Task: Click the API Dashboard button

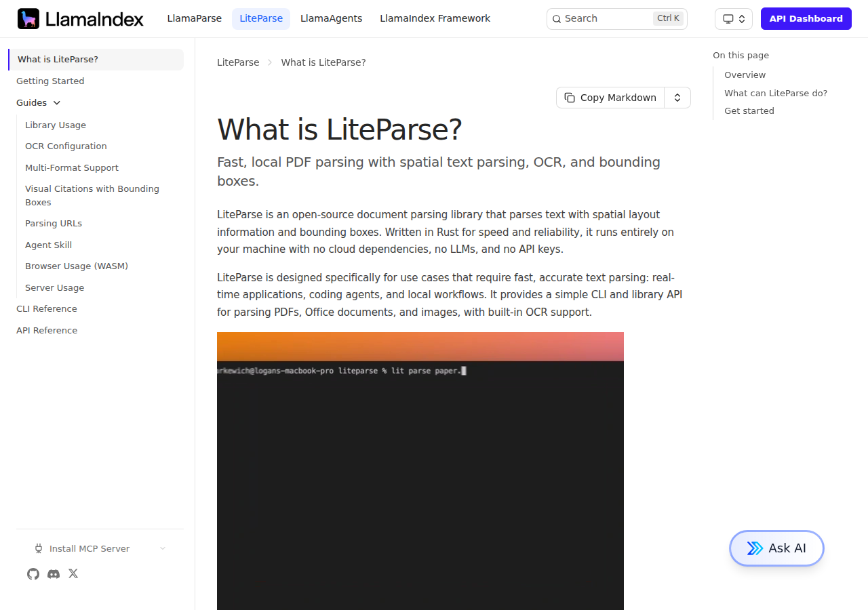Action: click(806, 19)
